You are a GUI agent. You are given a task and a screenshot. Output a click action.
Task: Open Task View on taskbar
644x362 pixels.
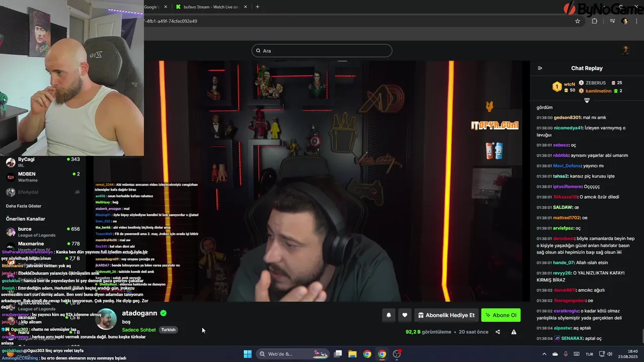coord(338,354)
